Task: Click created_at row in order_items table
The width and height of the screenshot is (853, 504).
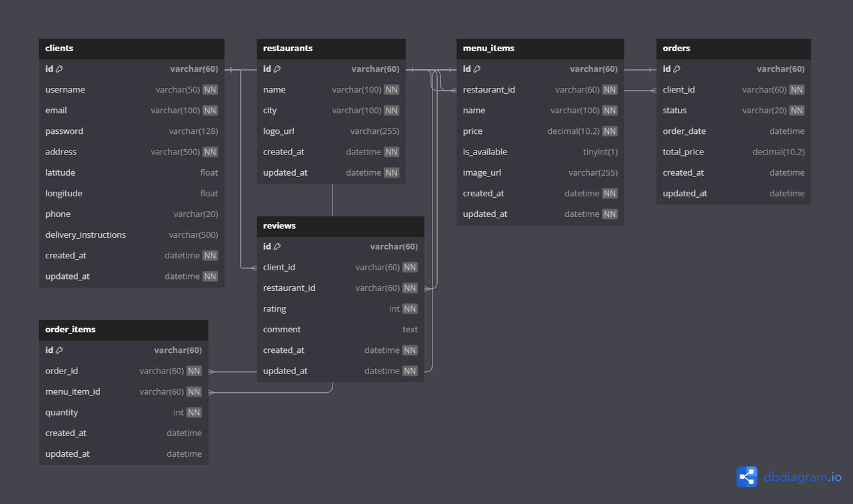Action: click(123, 433)
